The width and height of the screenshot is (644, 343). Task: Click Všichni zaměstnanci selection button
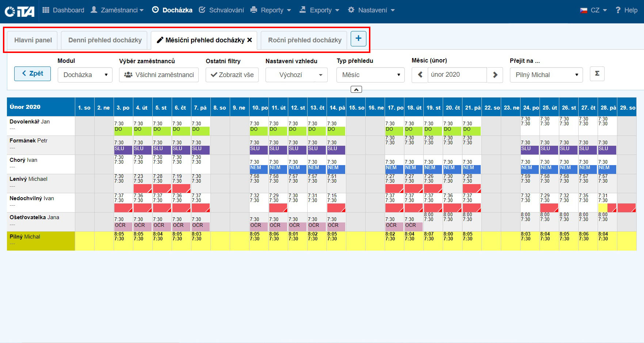point(159,75)
